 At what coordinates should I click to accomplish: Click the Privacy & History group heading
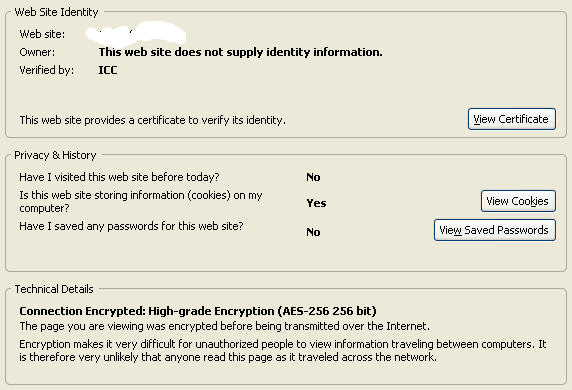click(55, 155)
